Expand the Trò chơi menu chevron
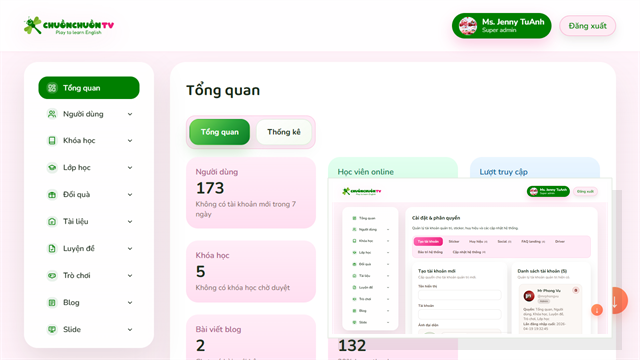640x360 pixels. point(130,276)
